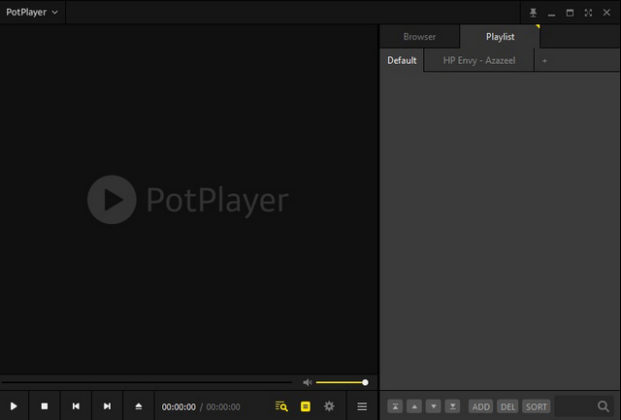Click the ADD button in playlist
The image size is (621, 420).
[481, 407]
